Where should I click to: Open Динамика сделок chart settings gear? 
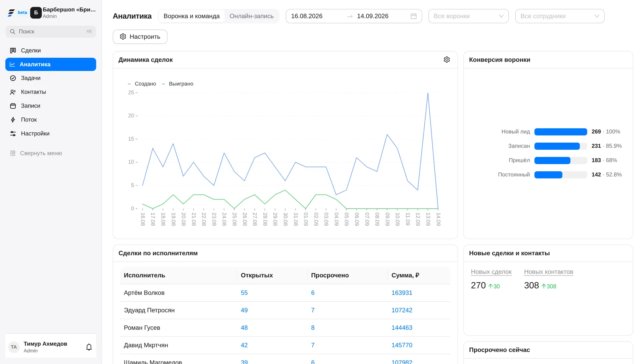point(447,59)
